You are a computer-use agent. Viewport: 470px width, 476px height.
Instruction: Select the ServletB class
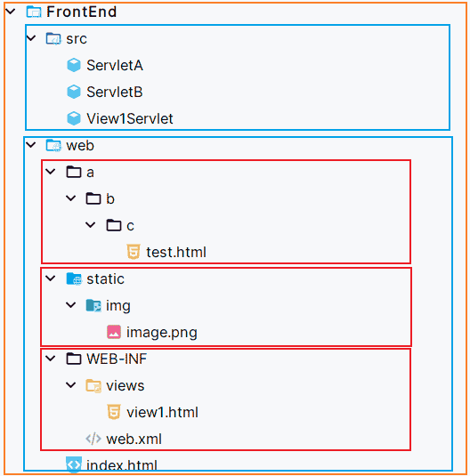point(114,92)
